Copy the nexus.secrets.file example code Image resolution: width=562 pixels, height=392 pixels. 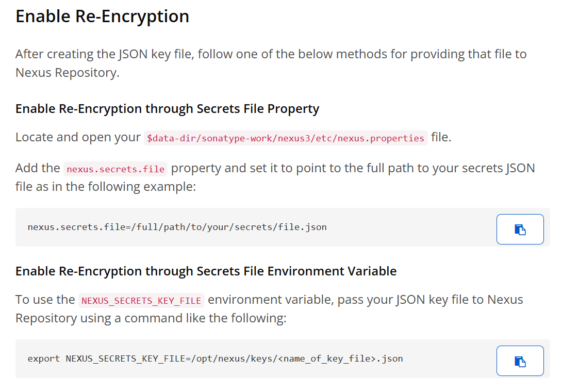pyautogui.click(x=520, y=229)
